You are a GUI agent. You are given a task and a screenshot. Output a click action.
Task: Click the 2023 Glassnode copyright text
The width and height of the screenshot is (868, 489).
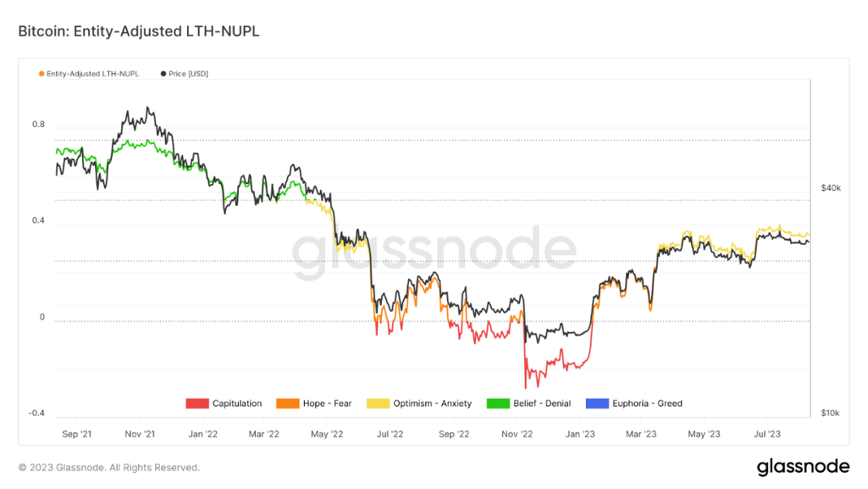pyautogui.click(x=108, y=468)
